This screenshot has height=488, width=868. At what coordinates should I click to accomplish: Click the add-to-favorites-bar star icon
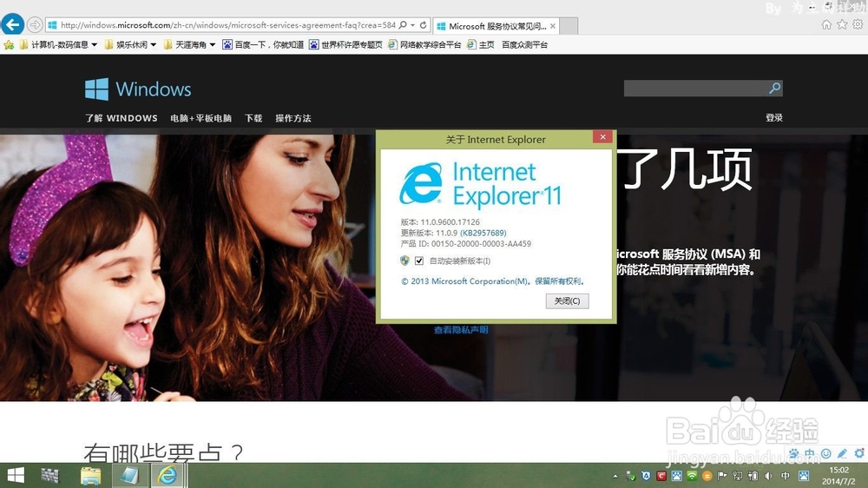(9, 45)
